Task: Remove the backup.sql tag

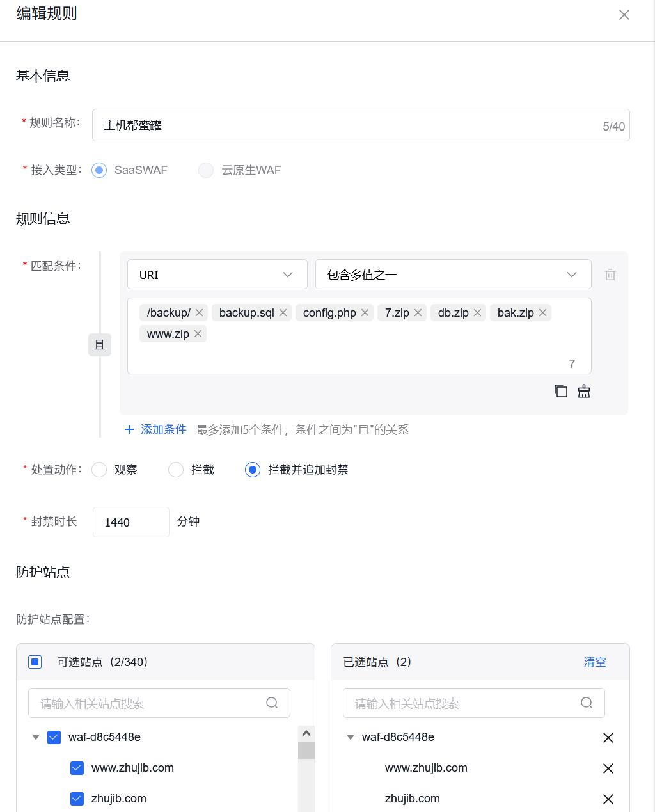Action: [283, 312]
